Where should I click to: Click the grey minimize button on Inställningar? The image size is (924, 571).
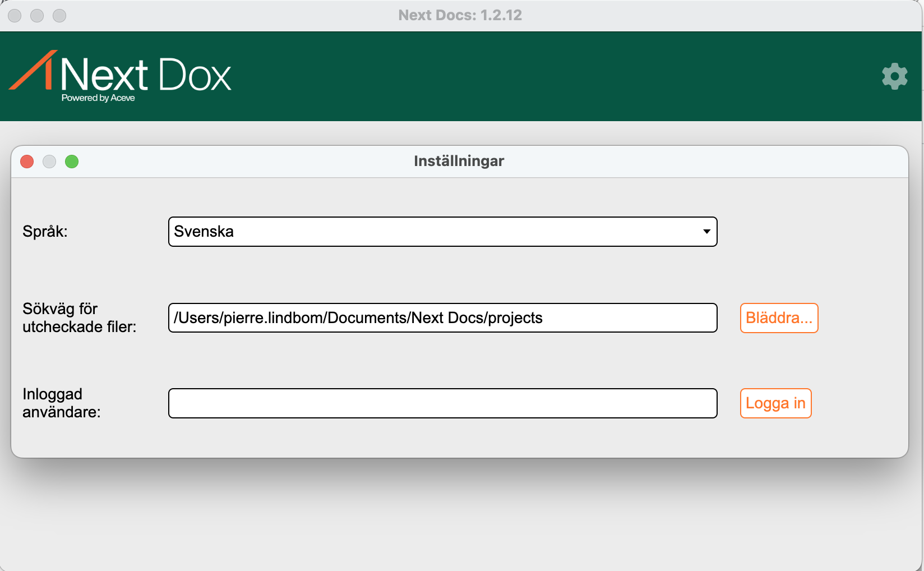tap(49, 162)
